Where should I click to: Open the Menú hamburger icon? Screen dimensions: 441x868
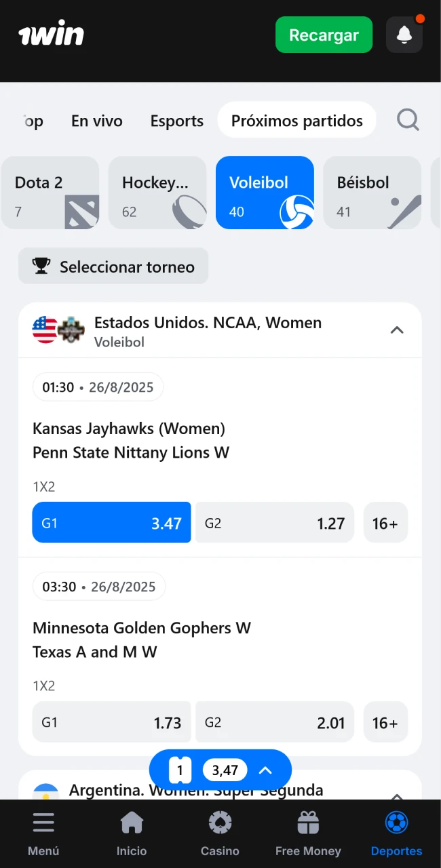click(x=43, y=823)
